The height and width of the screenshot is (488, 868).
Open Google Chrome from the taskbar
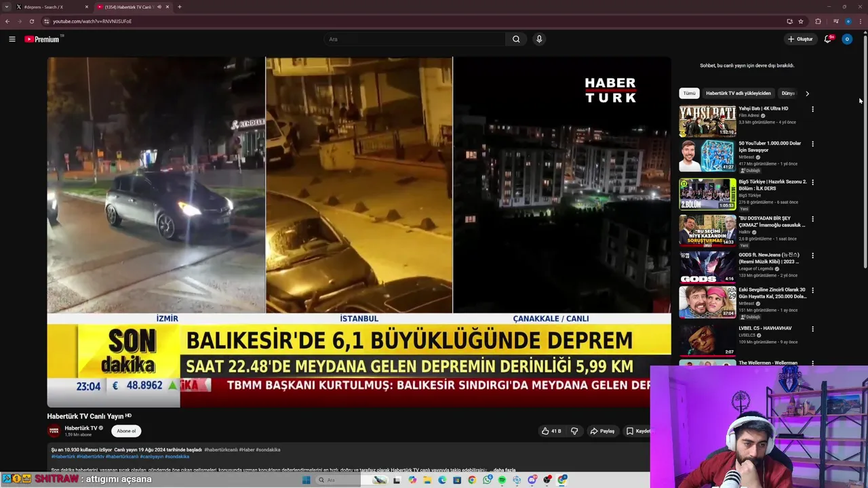click(472, 480)
